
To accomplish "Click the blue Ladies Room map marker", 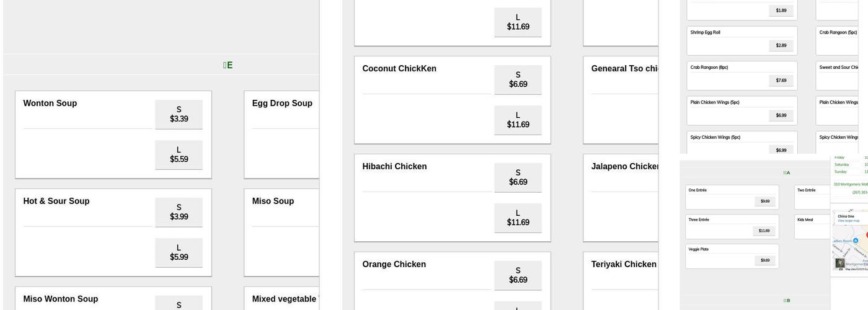I will (x=856, y=241).
